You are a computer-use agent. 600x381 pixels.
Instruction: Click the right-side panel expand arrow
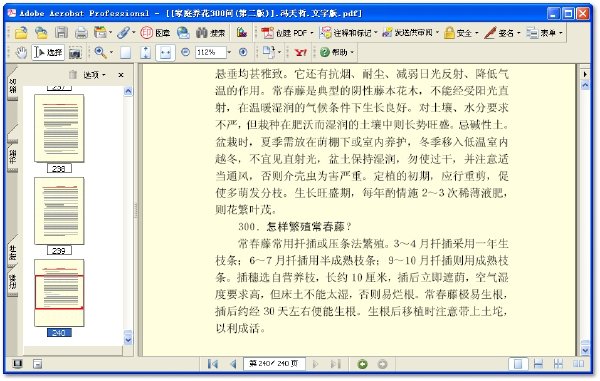[x=585, y=74]
